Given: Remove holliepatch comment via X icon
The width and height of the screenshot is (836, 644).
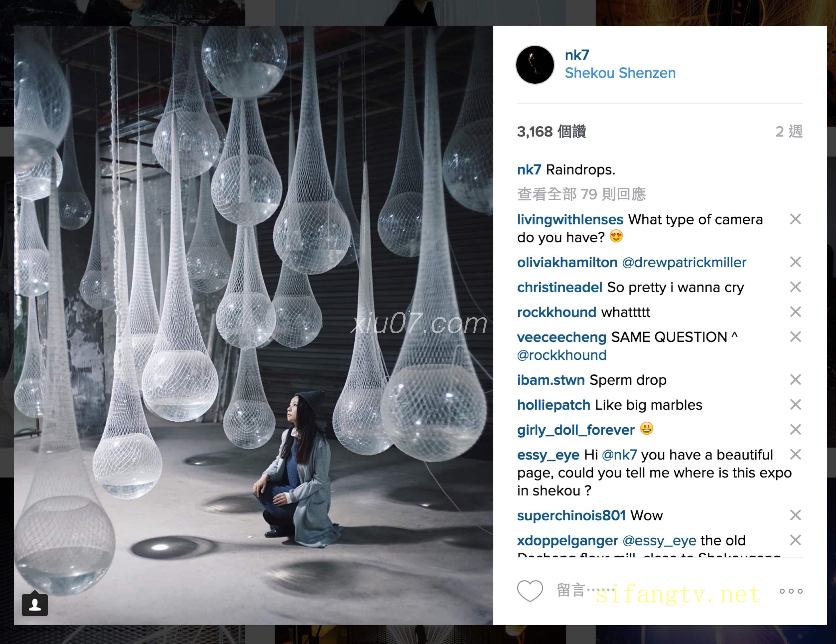Looking at the screenshot, I should point(795,405).
